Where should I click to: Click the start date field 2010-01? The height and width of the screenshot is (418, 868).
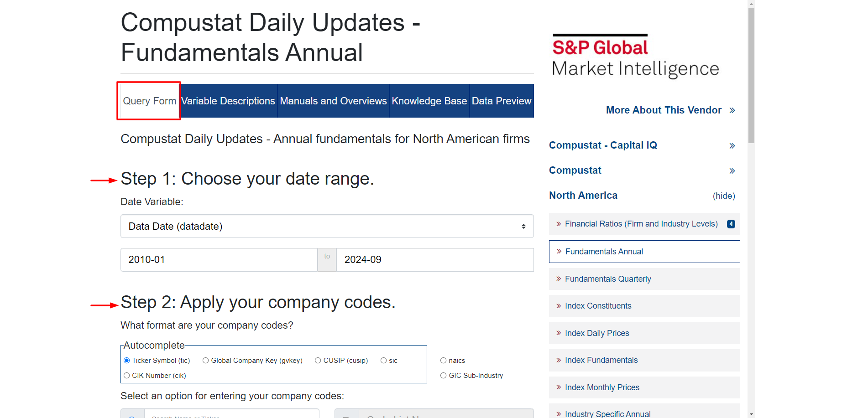(219, 260)
